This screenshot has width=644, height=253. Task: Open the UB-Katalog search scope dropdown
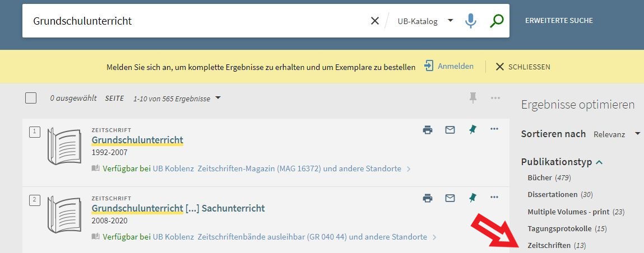425,21
